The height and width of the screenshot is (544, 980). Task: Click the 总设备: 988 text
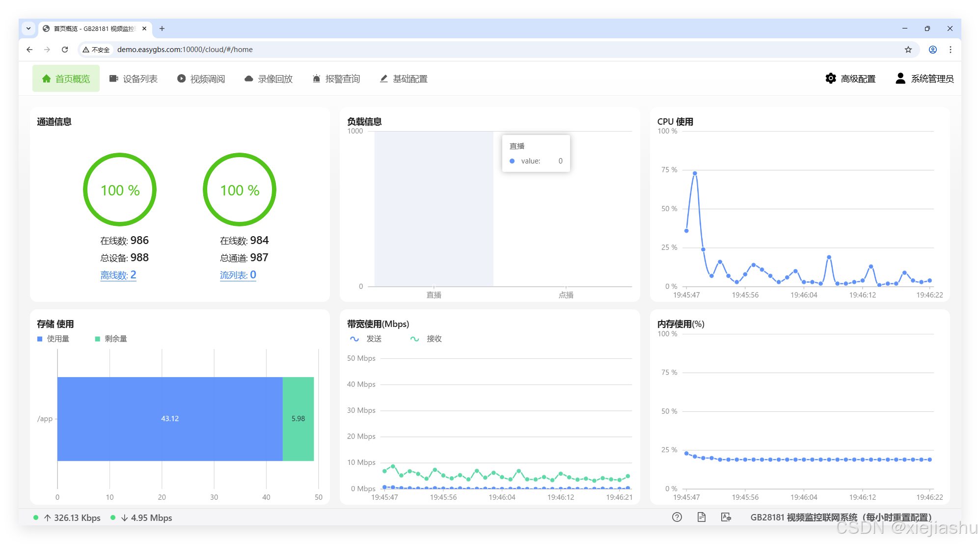[124, 258]
